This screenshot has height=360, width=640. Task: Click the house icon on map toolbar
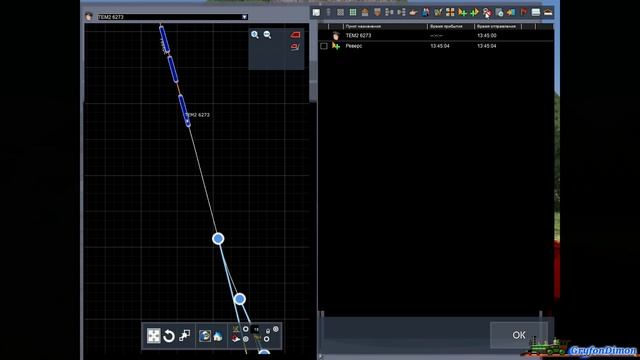(x=218, y=336)
